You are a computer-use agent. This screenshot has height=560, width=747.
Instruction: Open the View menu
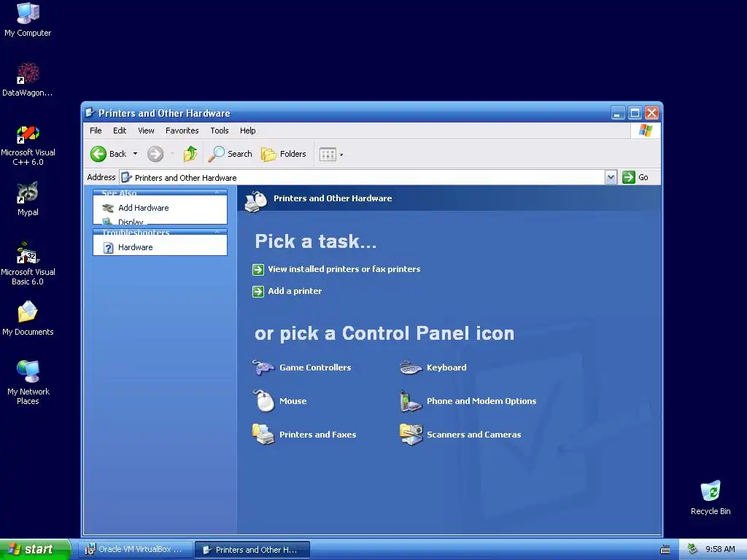pos(146,131)
